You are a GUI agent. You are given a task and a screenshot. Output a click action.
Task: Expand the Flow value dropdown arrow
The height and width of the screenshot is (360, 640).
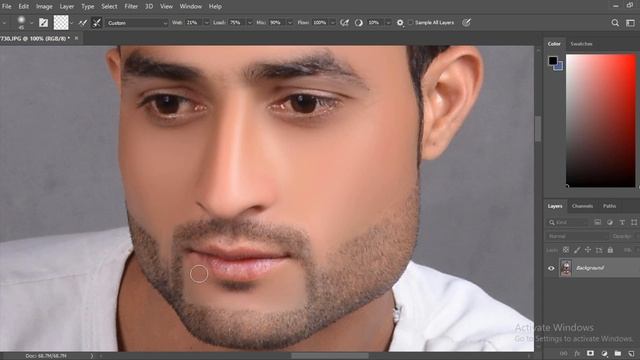333,23
